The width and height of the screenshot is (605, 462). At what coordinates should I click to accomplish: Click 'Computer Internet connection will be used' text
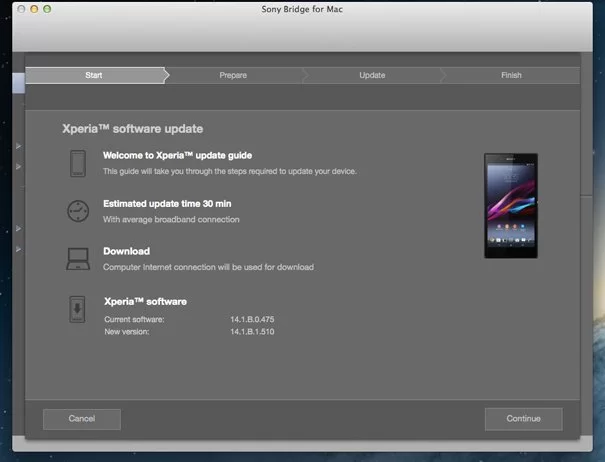[208, 267]
